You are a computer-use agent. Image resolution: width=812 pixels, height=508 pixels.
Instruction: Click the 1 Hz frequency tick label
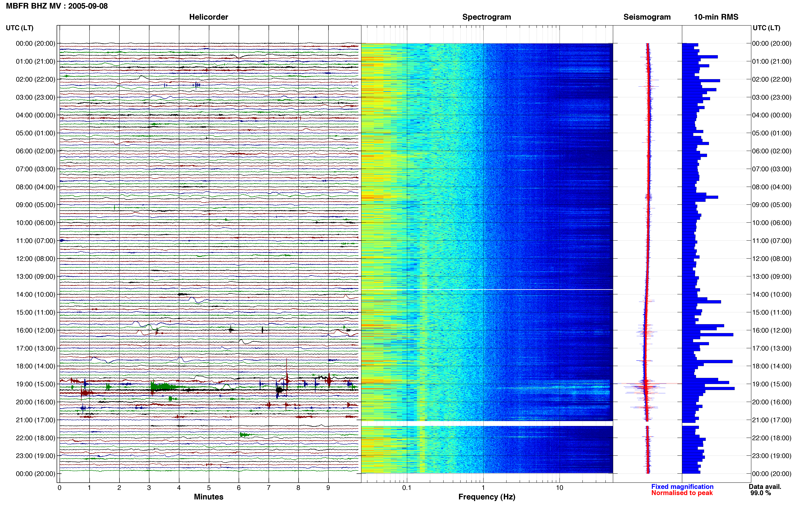(483, 488)
